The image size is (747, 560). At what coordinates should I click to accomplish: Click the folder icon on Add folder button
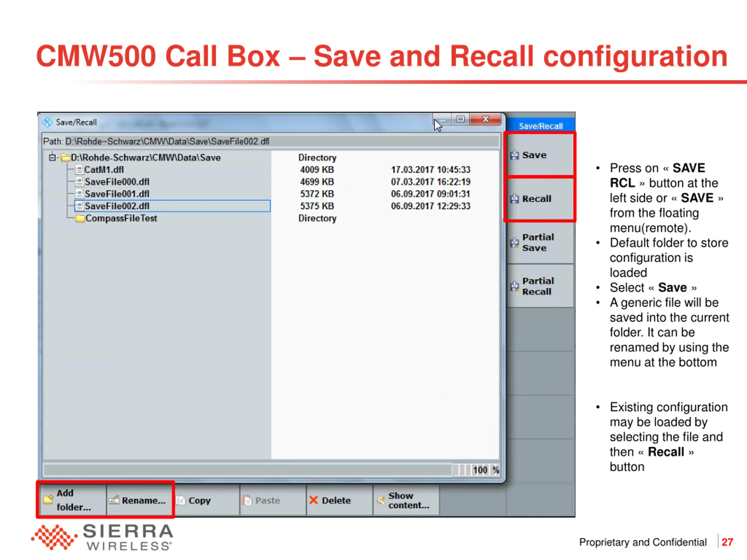(48, 499)
